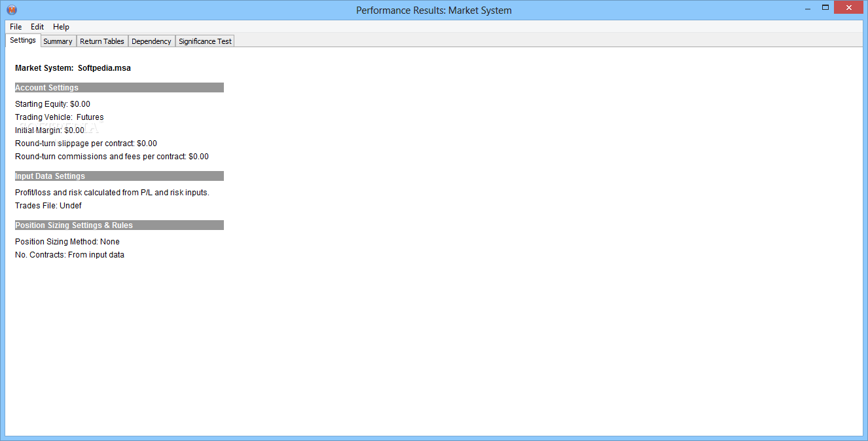Click the Input Data Settings header
The height and width of the screenshot is (441, 868).
[x=119, y=176]
